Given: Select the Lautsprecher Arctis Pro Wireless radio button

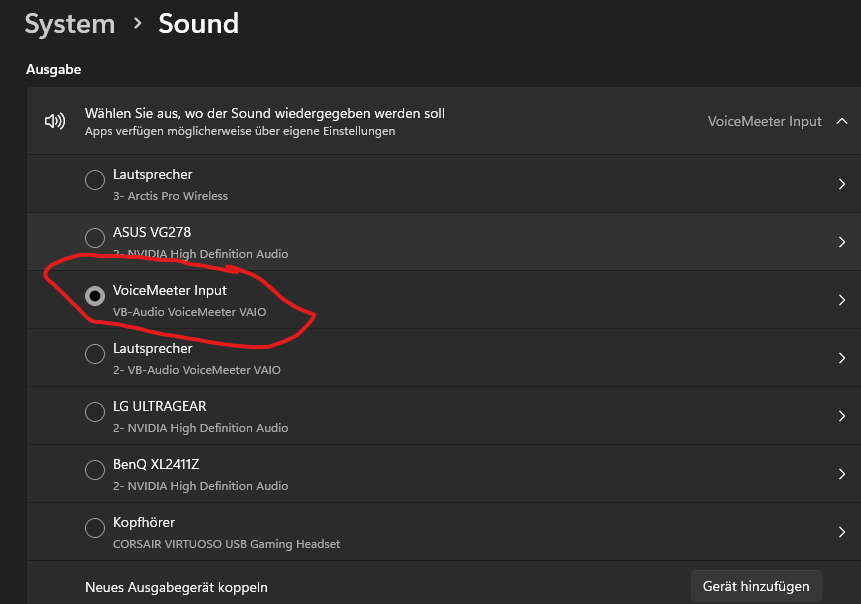Looking at the screenshot, I should 95,180.
